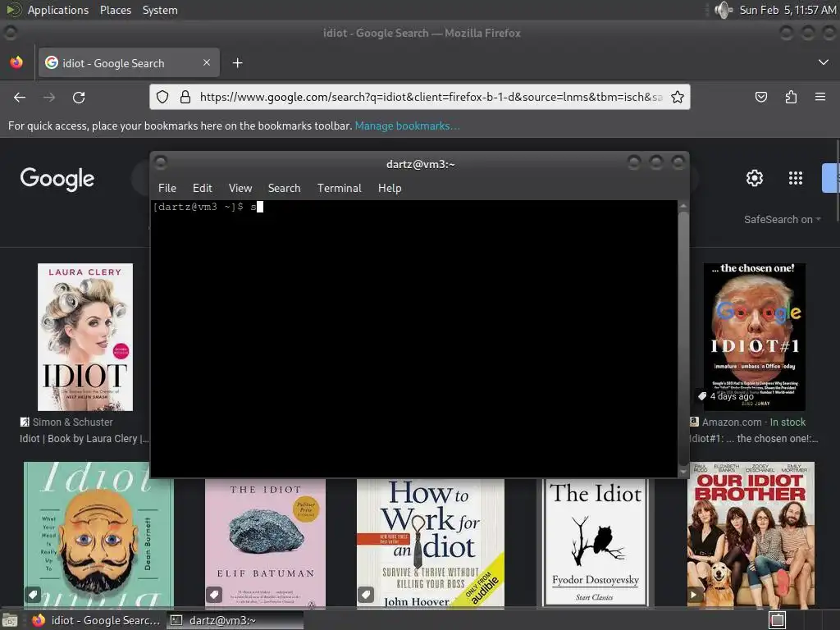
Task: Click product tag icon on Idiot Brain image
Action: coord(33,595)
